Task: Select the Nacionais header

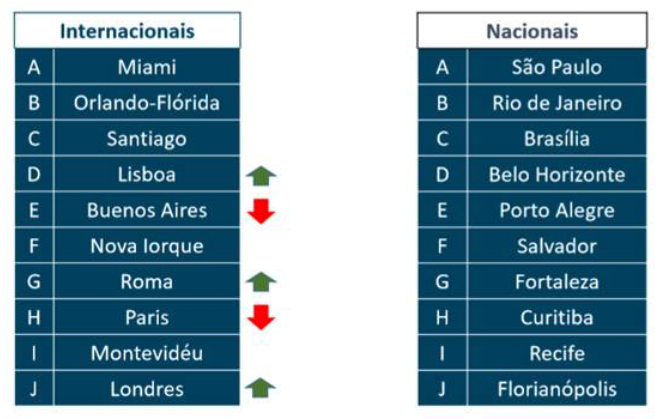Action: point(532,30)
